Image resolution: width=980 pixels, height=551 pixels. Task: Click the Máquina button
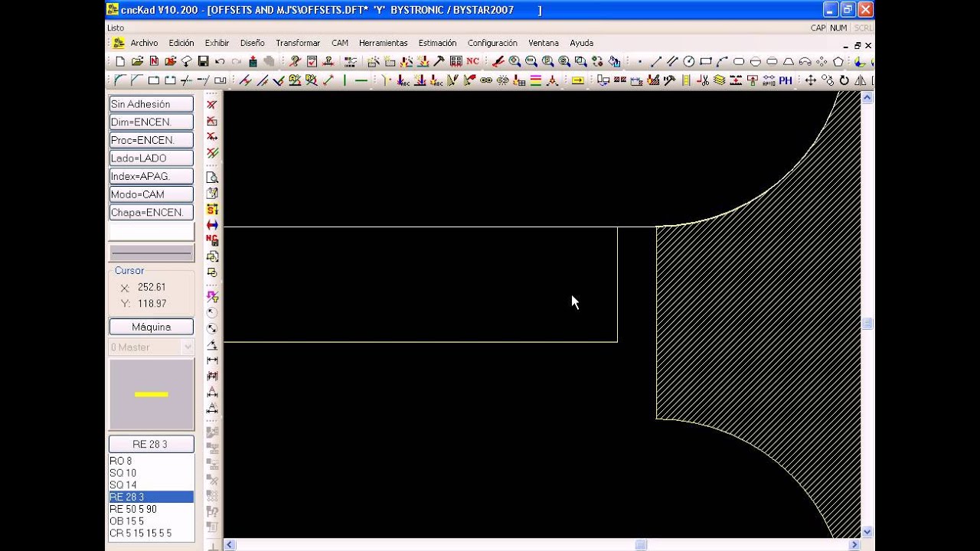[x=152, y=327]
